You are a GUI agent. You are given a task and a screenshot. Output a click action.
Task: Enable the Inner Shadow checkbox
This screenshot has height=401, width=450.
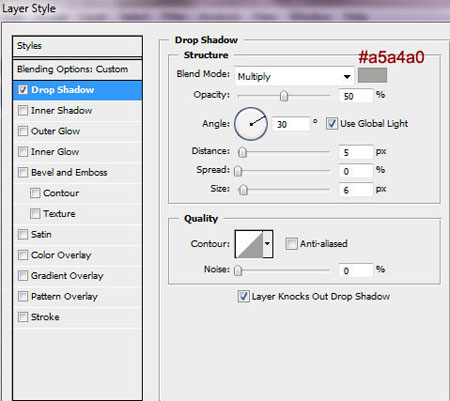[x=23, y=110]
